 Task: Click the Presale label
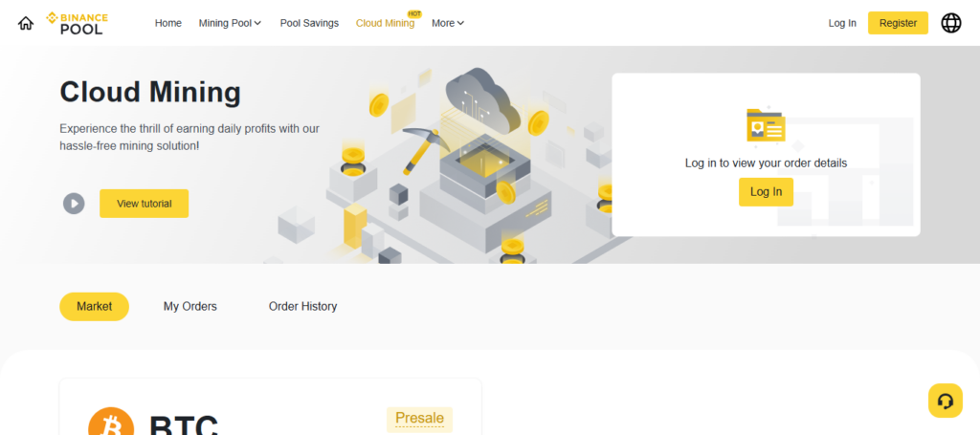[x=419, y=418]
